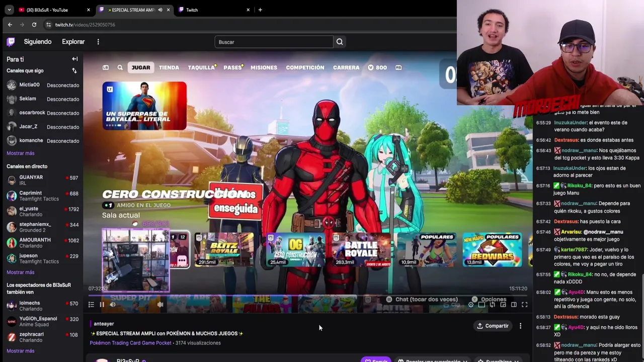Click the Blitz Royale mode tile
The height and width of the screenshot is (362, 644).
pos(224,250)
